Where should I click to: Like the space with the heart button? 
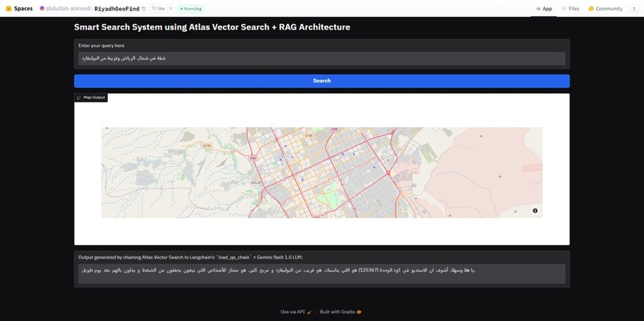coord(158,9)
